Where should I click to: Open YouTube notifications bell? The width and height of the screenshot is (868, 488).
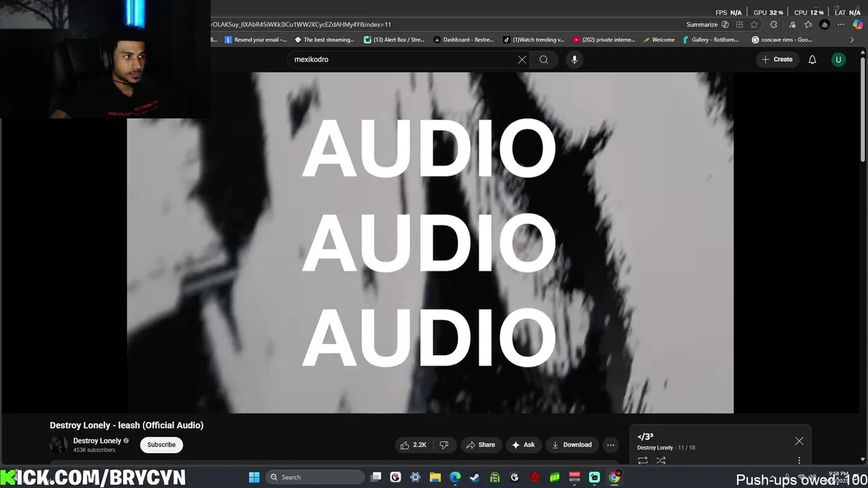tap(812, 60)
